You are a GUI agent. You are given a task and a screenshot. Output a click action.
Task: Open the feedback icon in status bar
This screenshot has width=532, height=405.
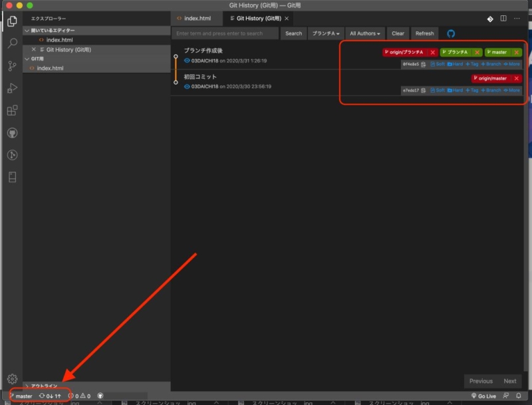(505, 396)
